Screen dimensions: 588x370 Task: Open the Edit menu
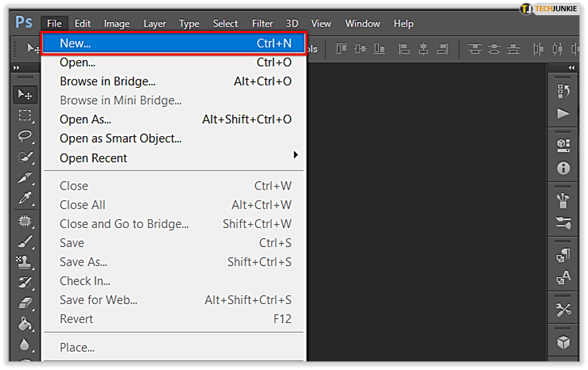[x=82, y=24]
